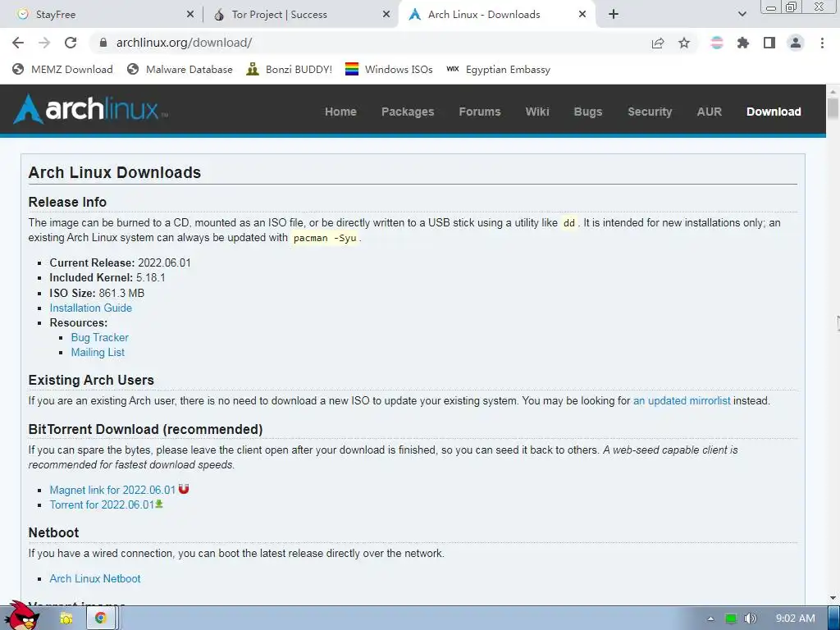Click the green torrent download icon
This screenshot has height=630, width=840.
tap(159, 504)
